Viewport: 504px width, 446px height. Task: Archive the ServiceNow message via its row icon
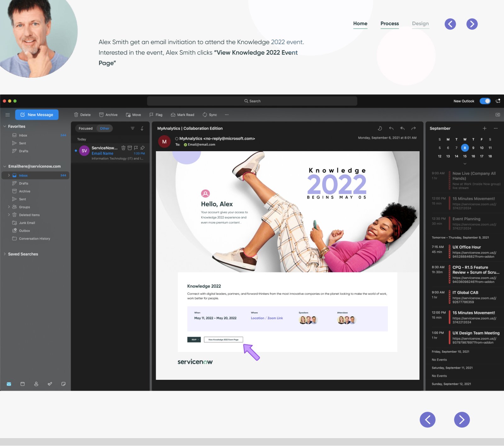pos(129,148)
